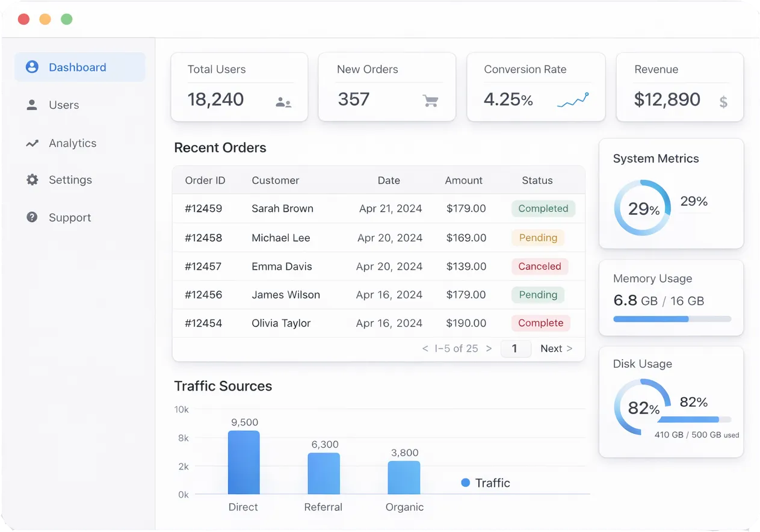Open the Settings menu item
This screenshot has height=532, width=760.
coord(70,180)
